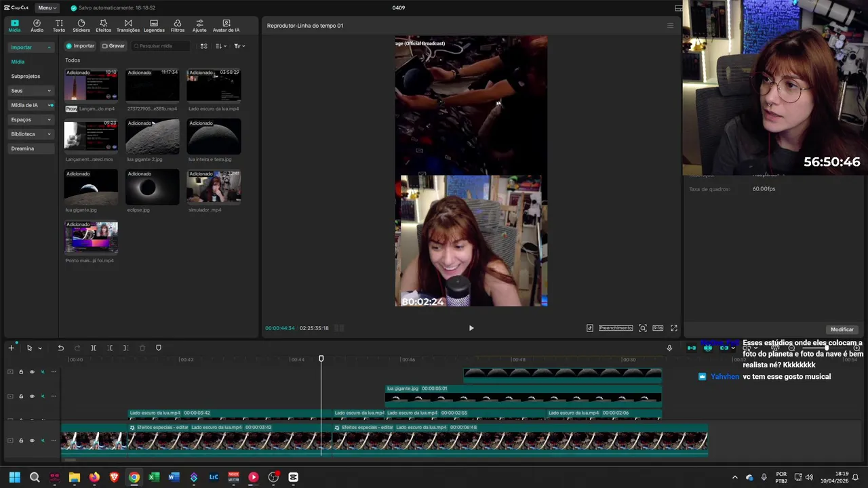Mute the bottom main track audio
This screenshot has height=488, width=868.
click(43, 441)
